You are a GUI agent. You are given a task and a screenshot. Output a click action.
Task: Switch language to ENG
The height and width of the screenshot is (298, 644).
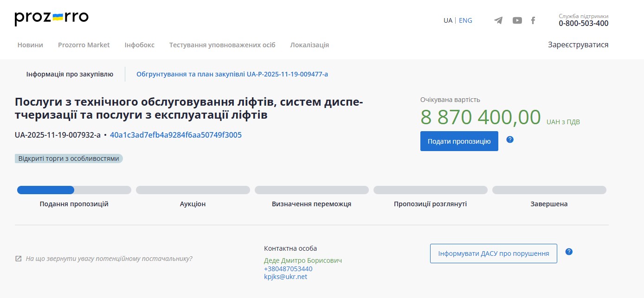point(465,20)
